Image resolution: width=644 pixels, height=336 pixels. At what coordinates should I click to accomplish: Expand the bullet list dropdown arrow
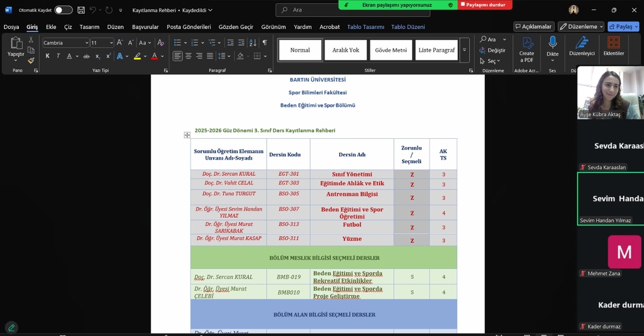(x=186, y=43)
